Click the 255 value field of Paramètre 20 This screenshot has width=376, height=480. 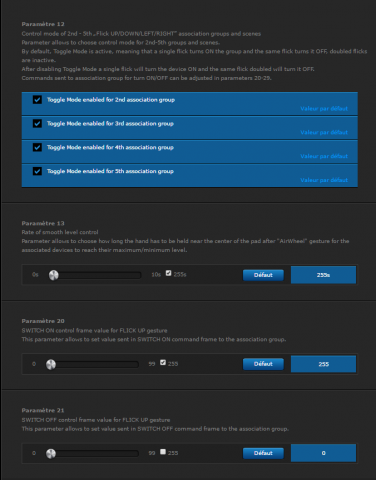tap(323, 364)
